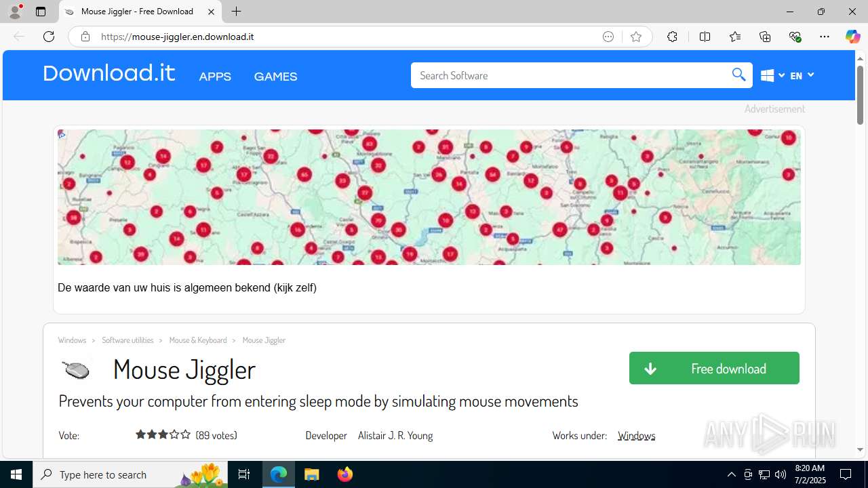Open Browser essentials icon
Image resolution: width=868 pixels, height=488 pixels.
click(x=795, y=37)
